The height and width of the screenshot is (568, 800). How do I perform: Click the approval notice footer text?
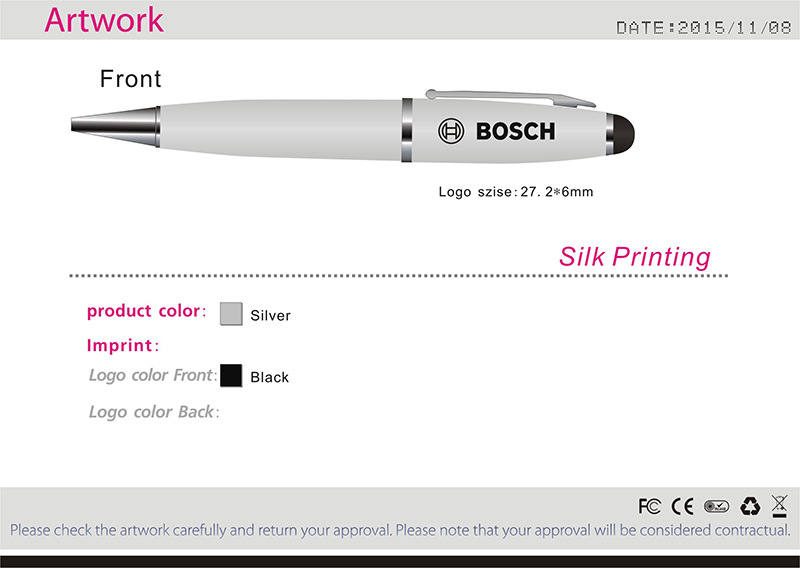[x=400, y=530]
